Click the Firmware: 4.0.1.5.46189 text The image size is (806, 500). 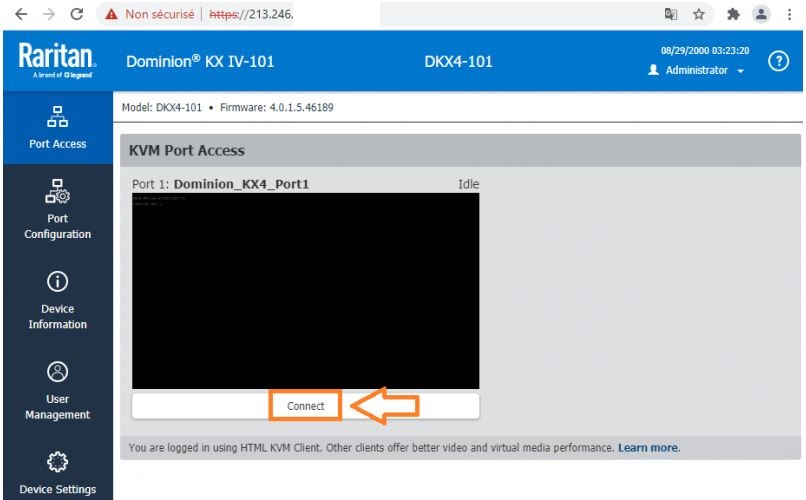coord(277,107)
